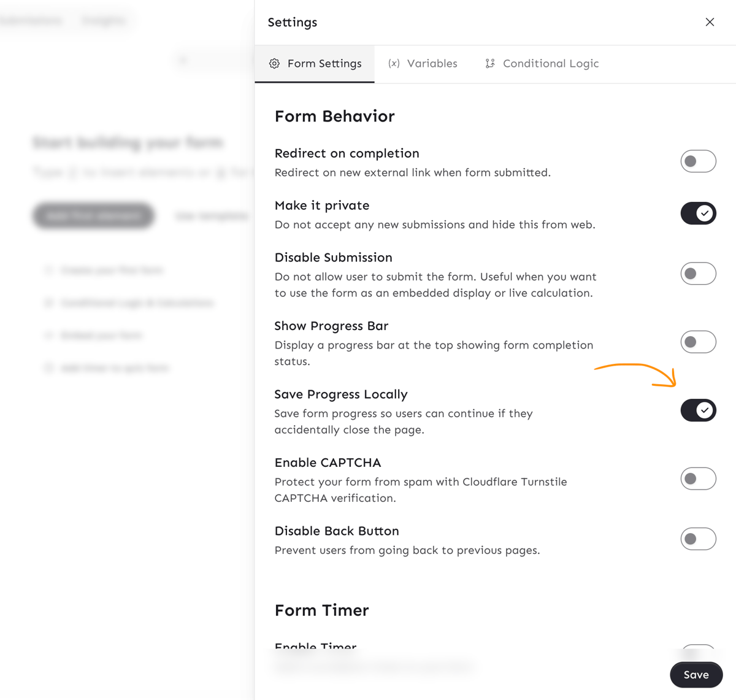This screenshot has width=736, height=700.
Task: Switch to the Conditional Logic tab
Action: 550,64
